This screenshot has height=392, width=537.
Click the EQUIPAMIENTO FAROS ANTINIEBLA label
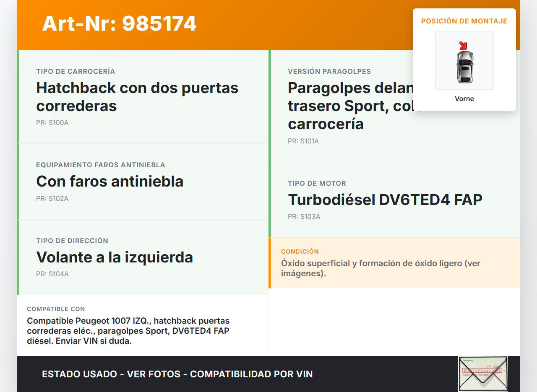click(x=101, y=165)
